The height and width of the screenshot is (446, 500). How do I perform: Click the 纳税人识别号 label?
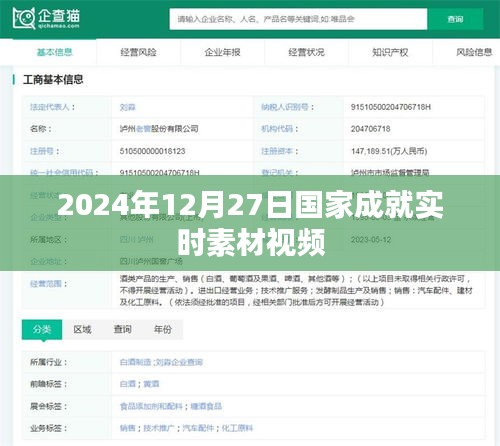pos(287,107)
